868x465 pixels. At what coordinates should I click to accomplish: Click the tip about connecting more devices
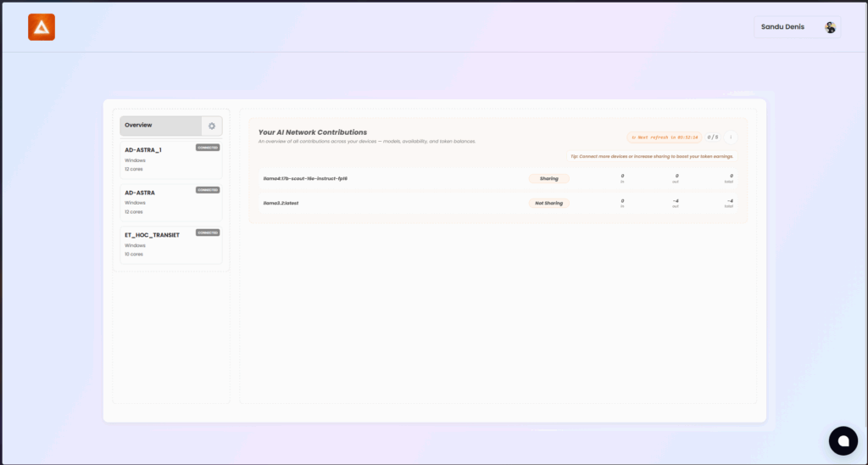[652, 157]
